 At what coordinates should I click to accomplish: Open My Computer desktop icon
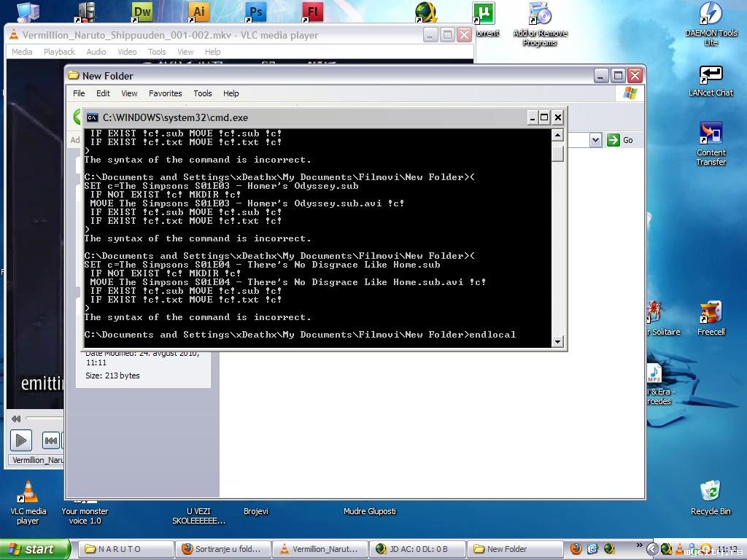coord(28,12)
